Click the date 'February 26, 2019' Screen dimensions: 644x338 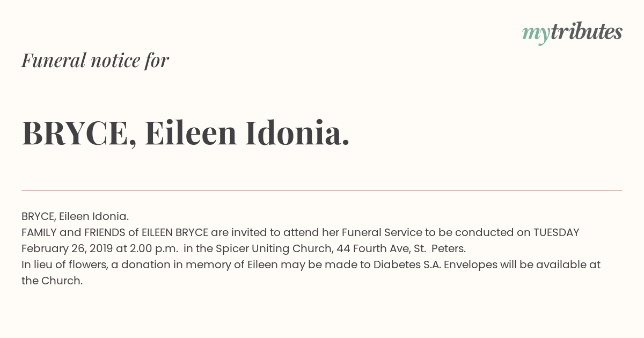tap(66, 248)
